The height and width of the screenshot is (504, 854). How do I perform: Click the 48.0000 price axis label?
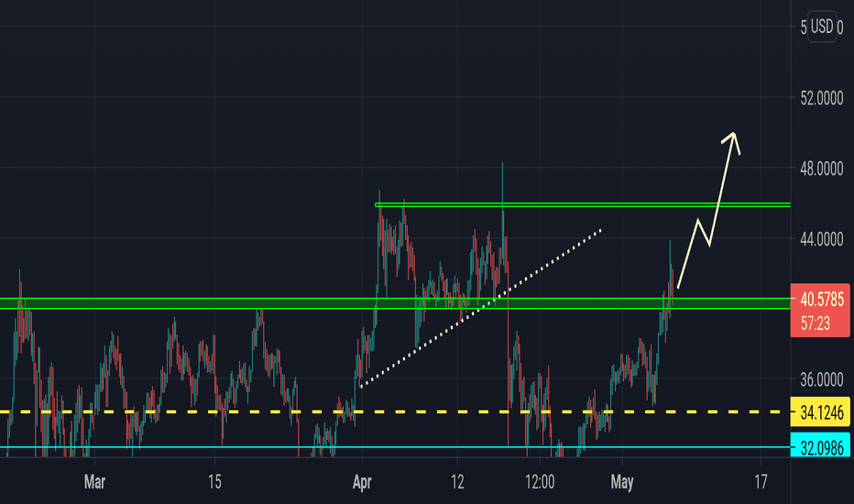821,169
